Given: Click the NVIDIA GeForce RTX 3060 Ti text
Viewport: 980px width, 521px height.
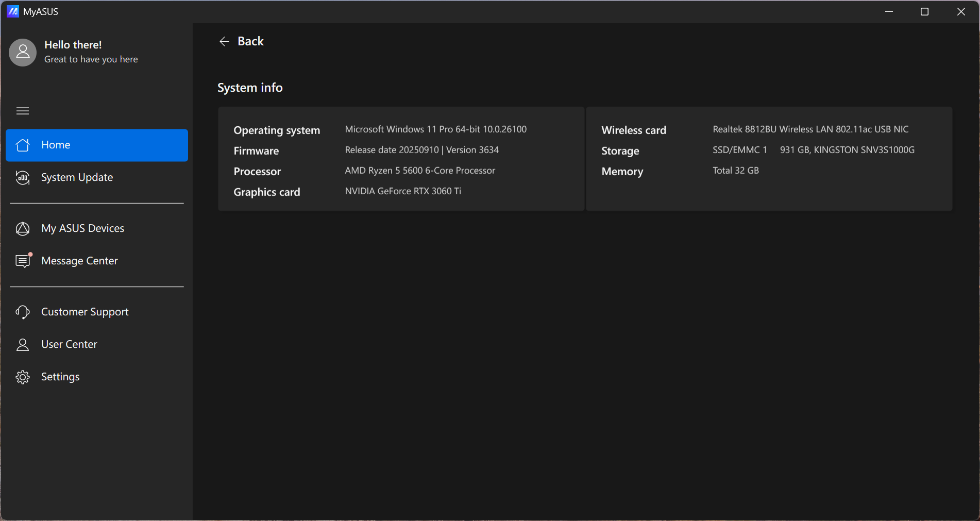Looking at the screenshot, I should coord(403,191).
